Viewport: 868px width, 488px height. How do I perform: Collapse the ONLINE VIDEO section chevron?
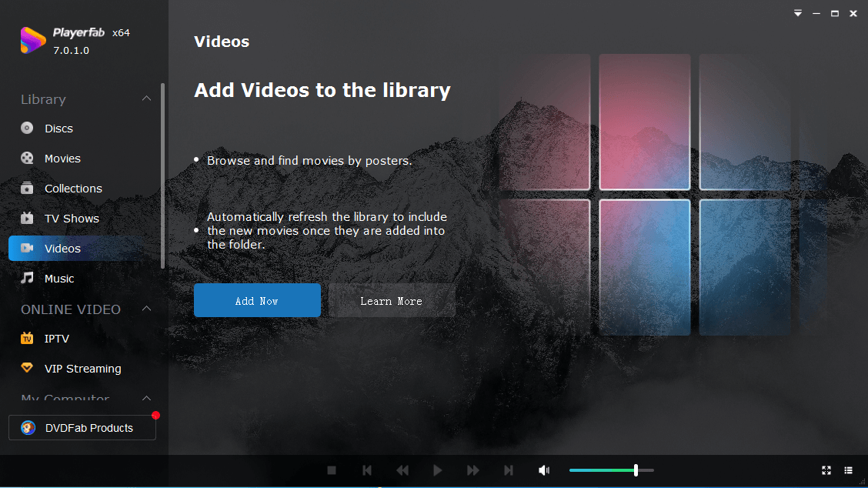click(x=146, y=309)
